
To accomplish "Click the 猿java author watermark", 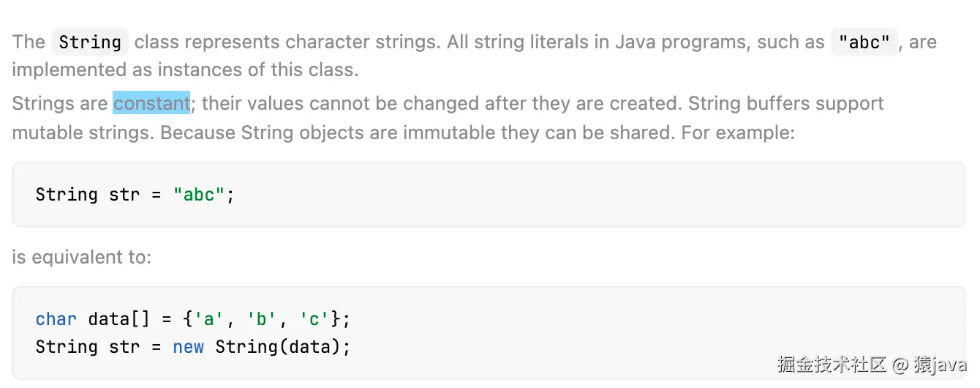I will (941, 364).
